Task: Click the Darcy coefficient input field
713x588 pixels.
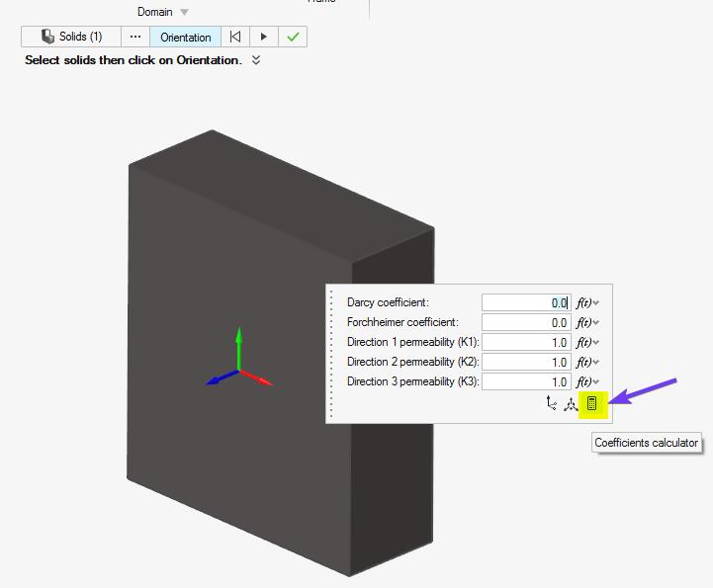Action: [526, 302]
